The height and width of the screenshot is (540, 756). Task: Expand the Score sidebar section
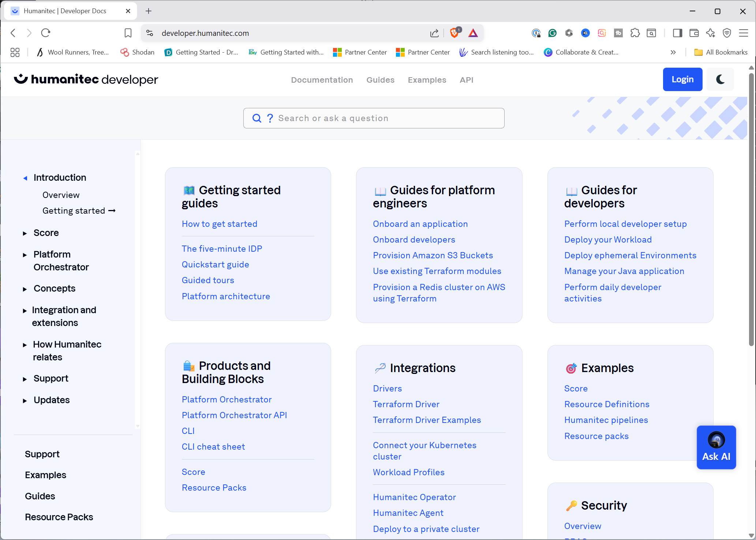click(25, 233)
